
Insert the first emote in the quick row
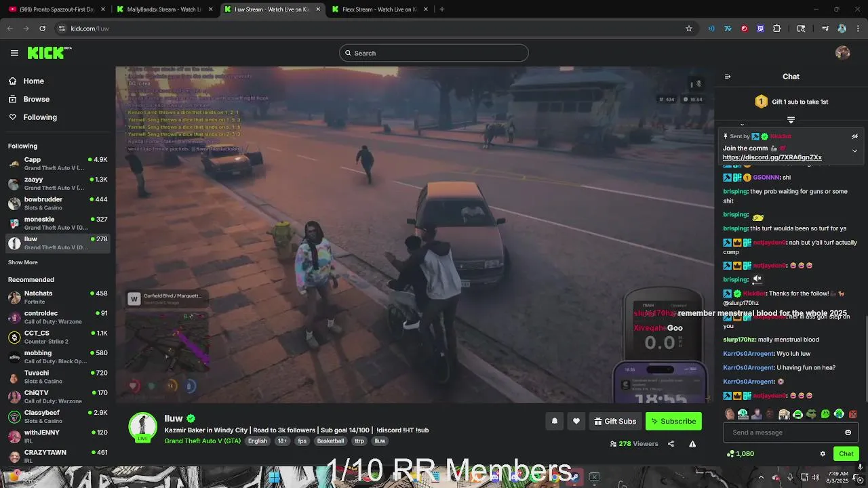click(x=729, y=413)
